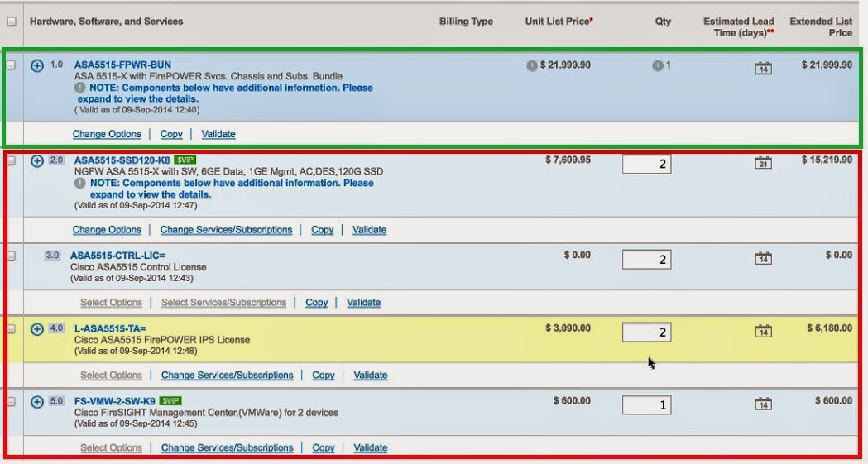Open lead time calendar for ASA5515-FPWR-BUN
This screenshot has height=464, width=868.
(x=764, y=69)
